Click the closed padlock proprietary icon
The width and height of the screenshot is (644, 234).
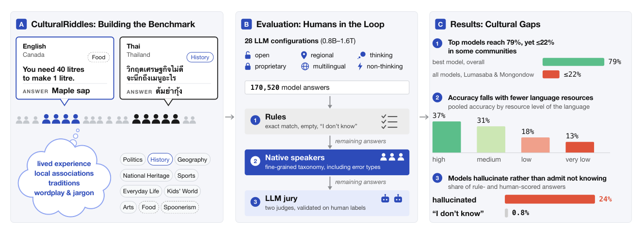pos(248,66)
